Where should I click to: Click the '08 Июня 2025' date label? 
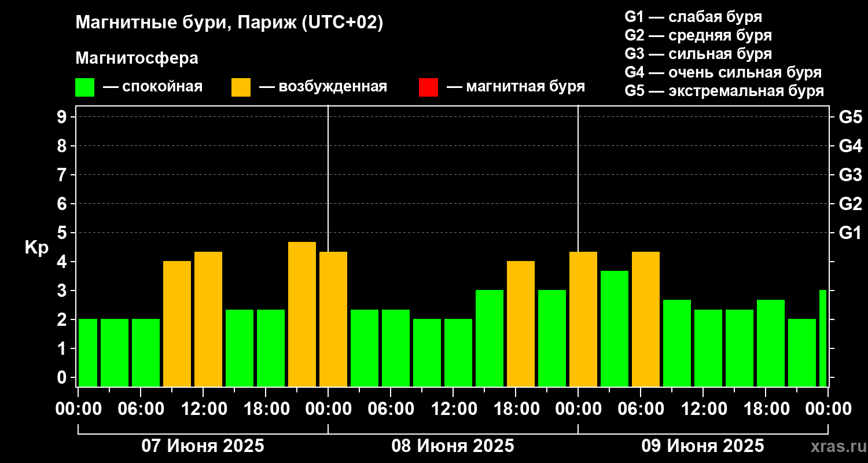[453, 446]
